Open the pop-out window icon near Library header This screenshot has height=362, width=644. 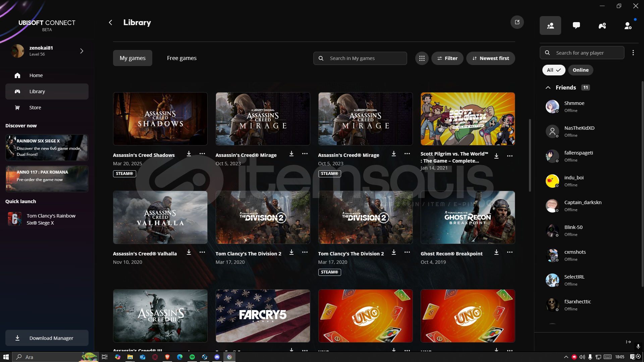click(517, 22)
